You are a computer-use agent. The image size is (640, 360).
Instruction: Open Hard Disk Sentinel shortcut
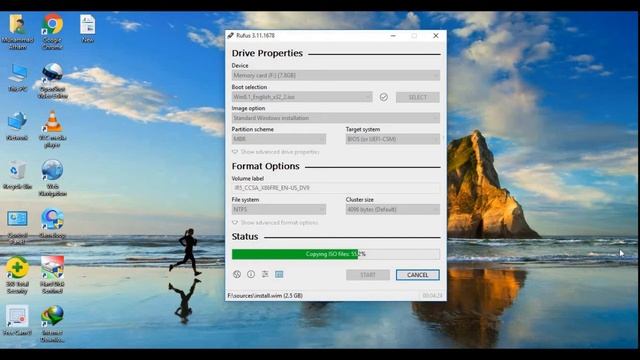click(52, 276)
